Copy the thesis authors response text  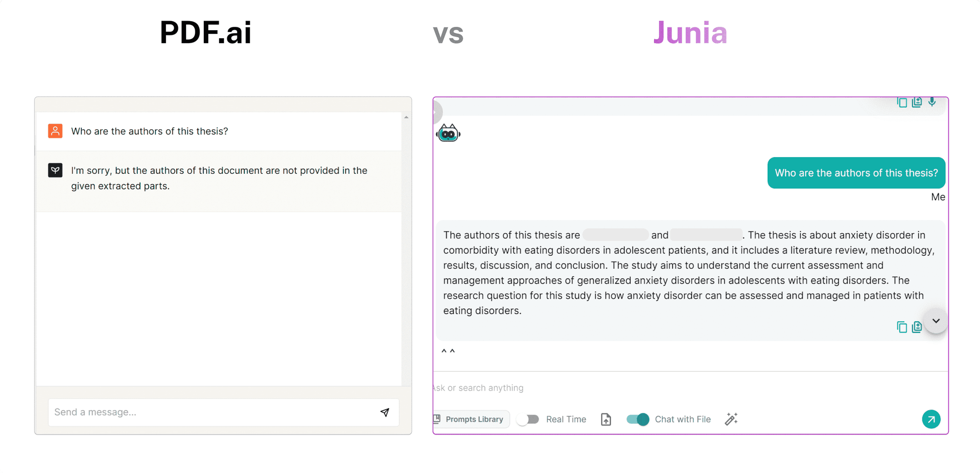click(x=902, y=327)
